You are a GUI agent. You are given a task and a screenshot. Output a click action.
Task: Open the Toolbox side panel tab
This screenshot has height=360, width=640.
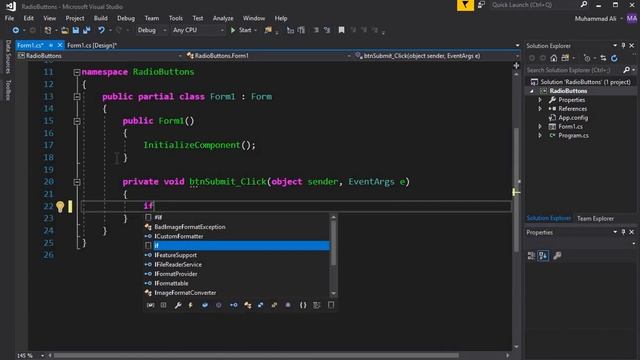point(8,90)
